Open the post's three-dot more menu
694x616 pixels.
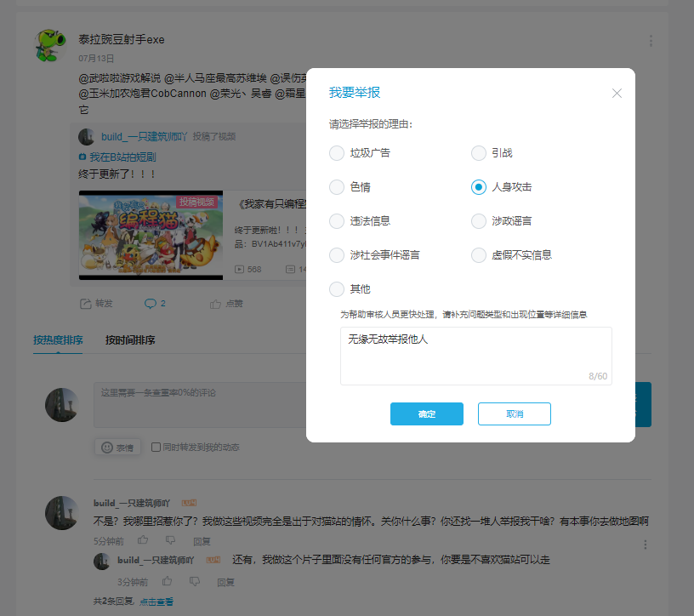[x=651, y=41]
